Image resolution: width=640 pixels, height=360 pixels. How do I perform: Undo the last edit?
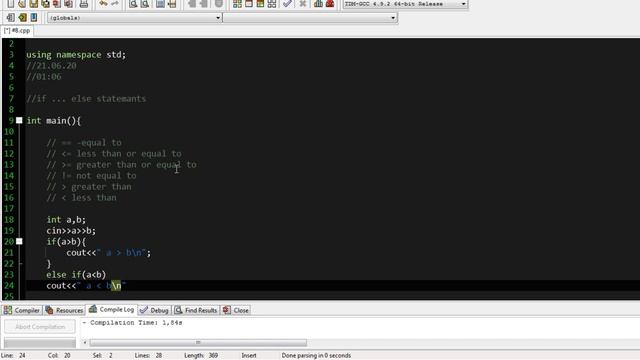pos(103,4)
